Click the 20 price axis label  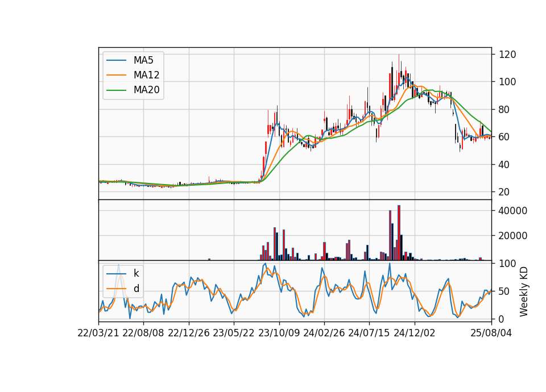[504, 192]
